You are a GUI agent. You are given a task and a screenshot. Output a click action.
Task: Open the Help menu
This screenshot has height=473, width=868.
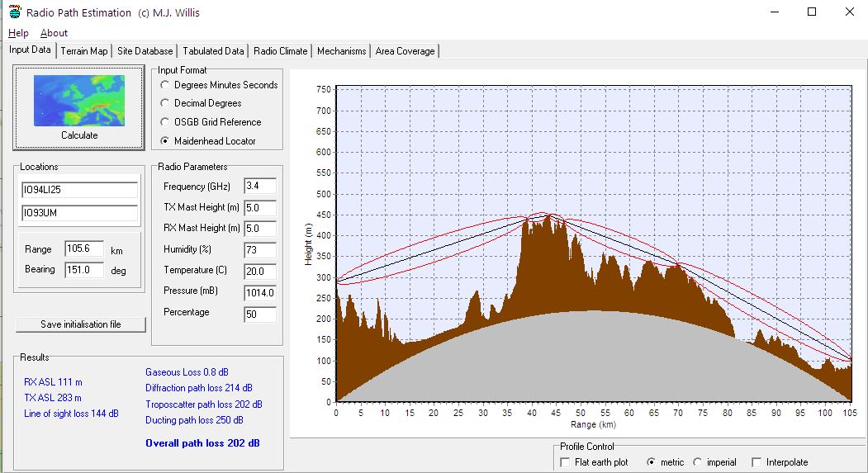pos(18,33)
